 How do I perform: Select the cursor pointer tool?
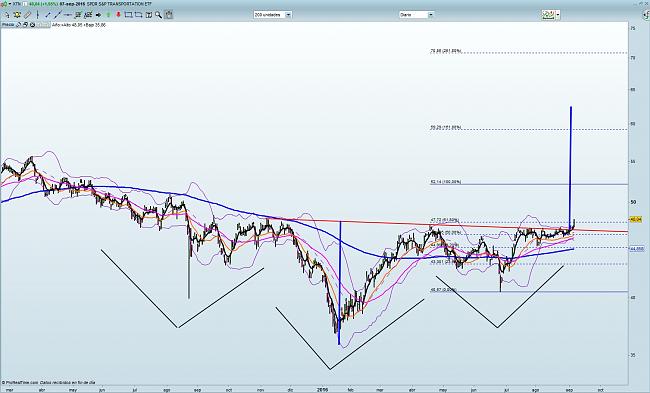[7, 15]
